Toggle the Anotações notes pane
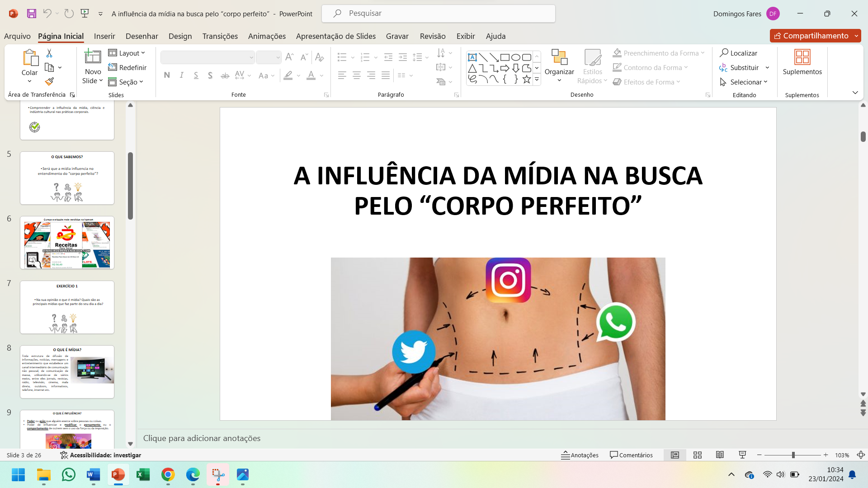The image size is (868, 488). [x=580, y=455]
